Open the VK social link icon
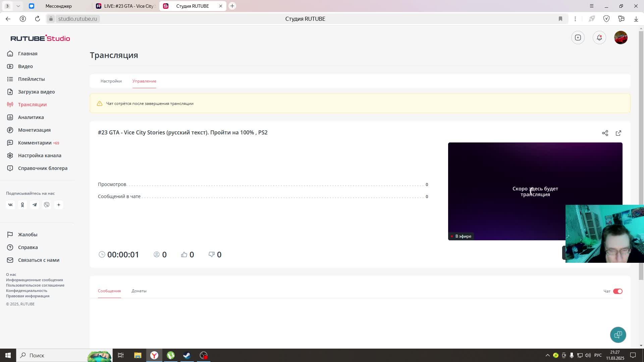Image resolution: width=644 pixels, height=362 pixels. click(10, 205)
